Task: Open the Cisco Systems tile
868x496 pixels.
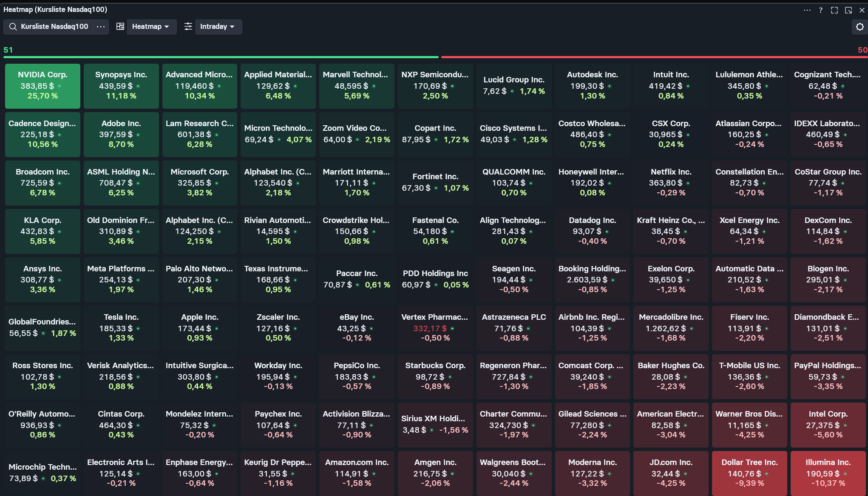Action: pyautogui.click(x=514, y=135)
